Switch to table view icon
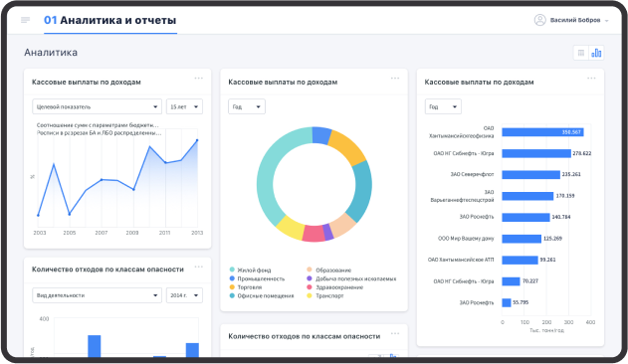The image size is (628, 364). (x=581, y=53)
